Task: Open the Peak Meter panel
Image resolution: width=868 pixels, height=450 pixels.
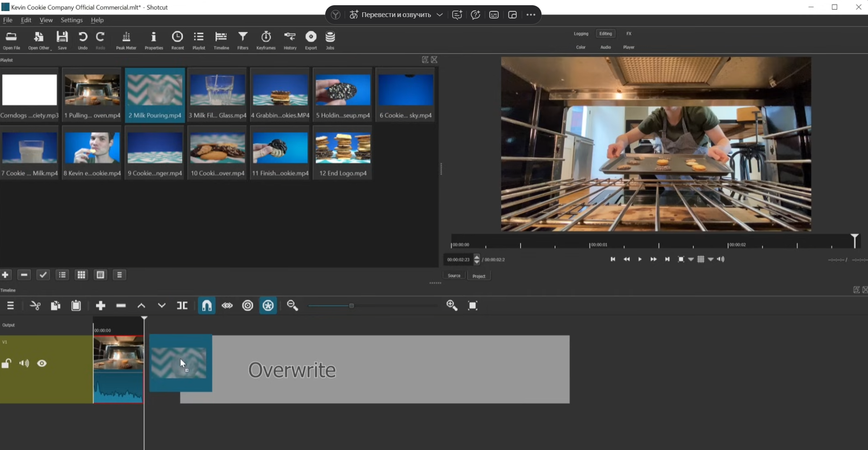Action: coord(126,40)
